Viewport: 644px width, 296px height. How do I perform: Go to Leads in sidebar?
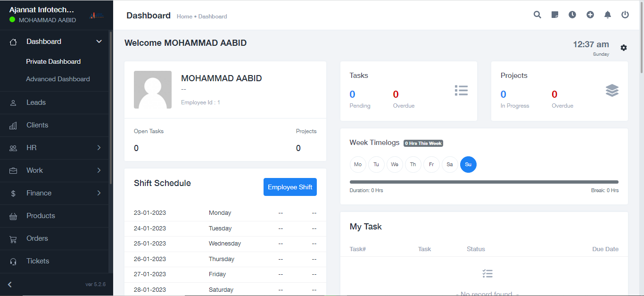[x=36, y=102]
